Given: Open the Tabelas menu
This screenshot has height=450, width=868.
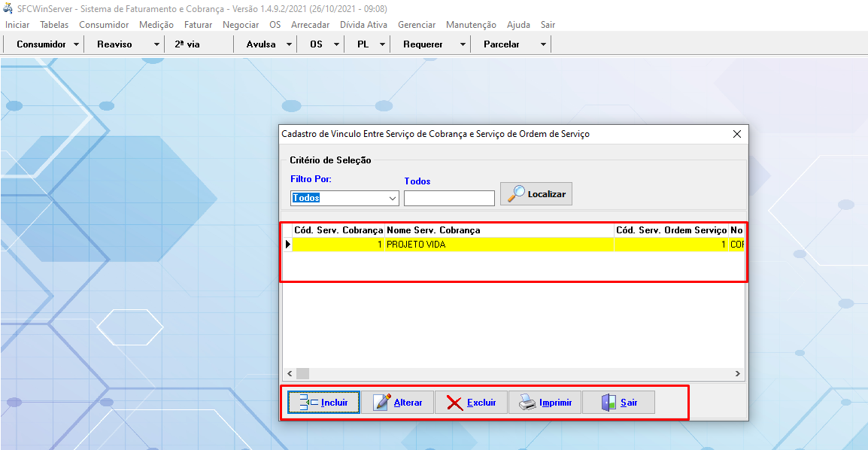Looking at the screenshot, I should 54,25.
